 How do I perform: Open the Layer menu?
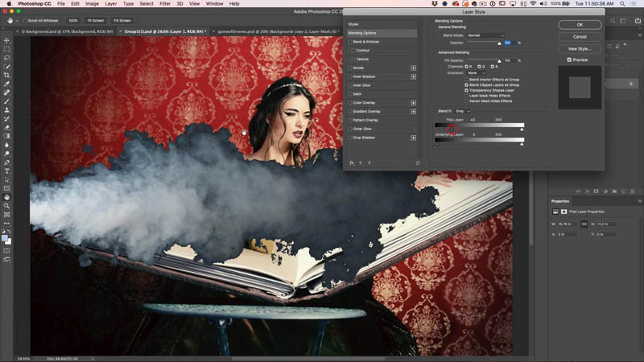pyautogui.click(x=111, y=4)
